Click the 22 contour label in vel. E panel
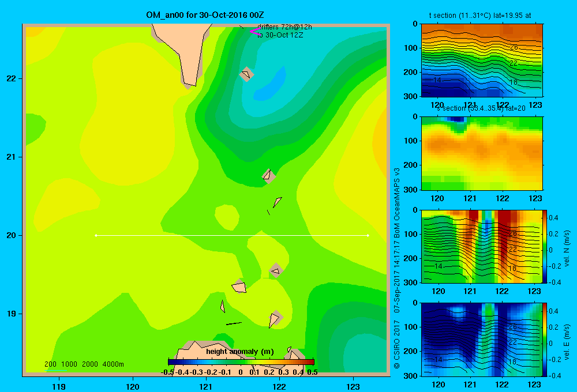 point(513,342)
